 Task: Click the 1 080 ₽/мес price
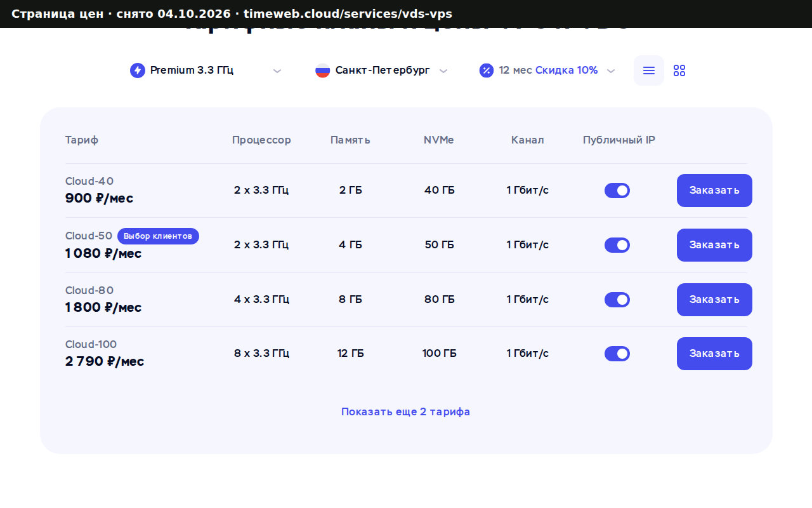click(103, 253)
